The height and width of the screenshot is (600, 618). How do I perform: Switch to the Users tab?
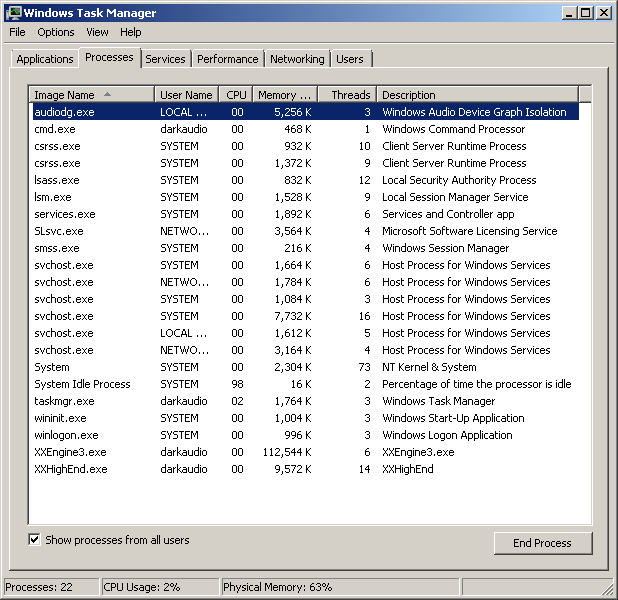pyautogui.click(x=350, y=59)
